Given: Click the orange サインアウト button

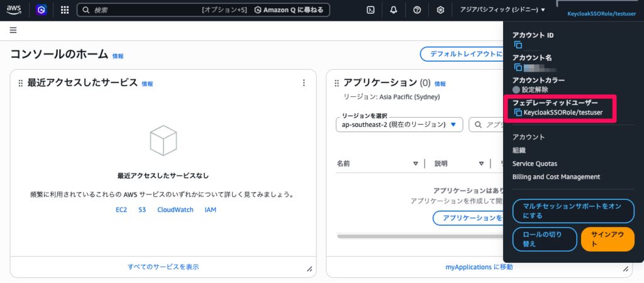Looking at the screenshot, I should tap(607, 239).
